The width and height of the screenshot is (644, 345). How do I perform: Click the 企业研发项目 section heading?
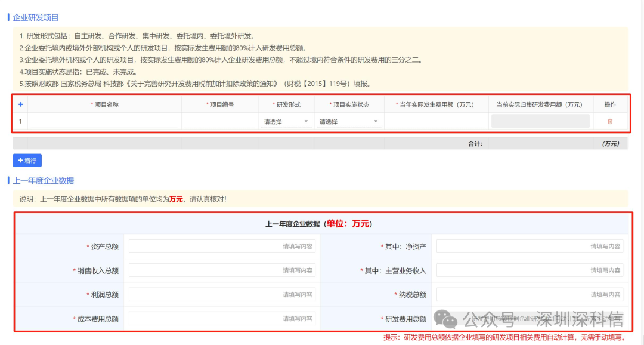click(x=35, y=17)
